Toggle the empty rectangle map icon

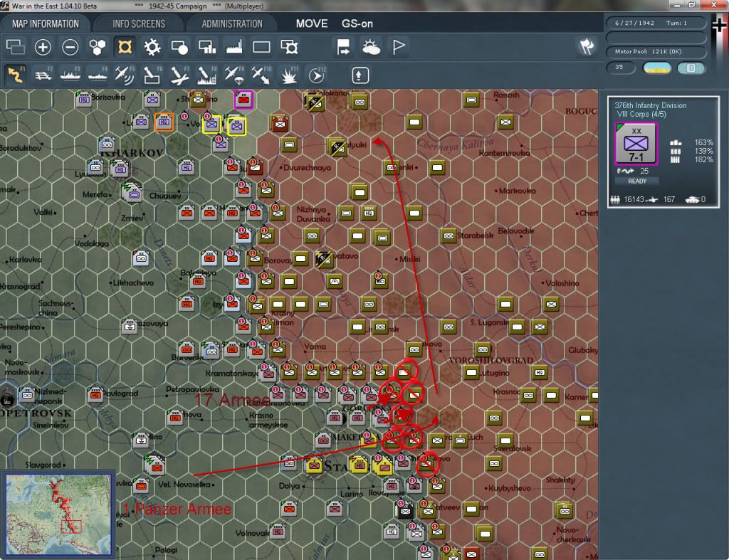point(261,47)
